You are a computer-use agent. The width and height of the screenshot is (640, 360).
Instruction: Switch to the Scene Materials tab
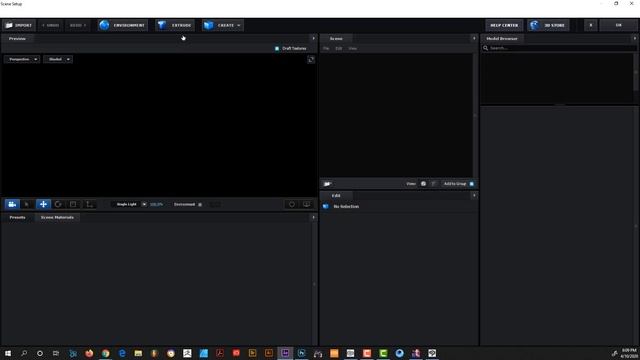coord(57,217)
